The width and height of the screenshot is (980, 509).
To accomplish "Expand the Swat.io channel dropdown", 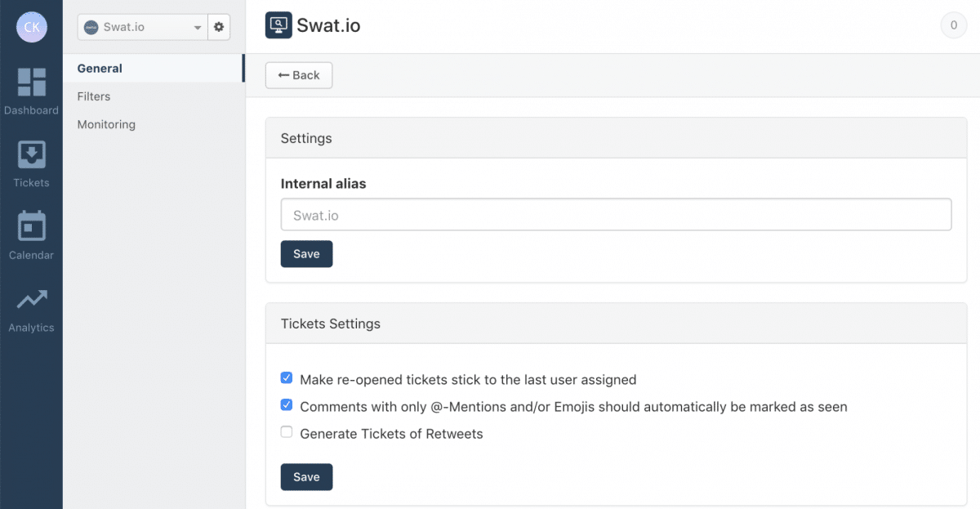I will pyautogui.click(x=143, y=27).
